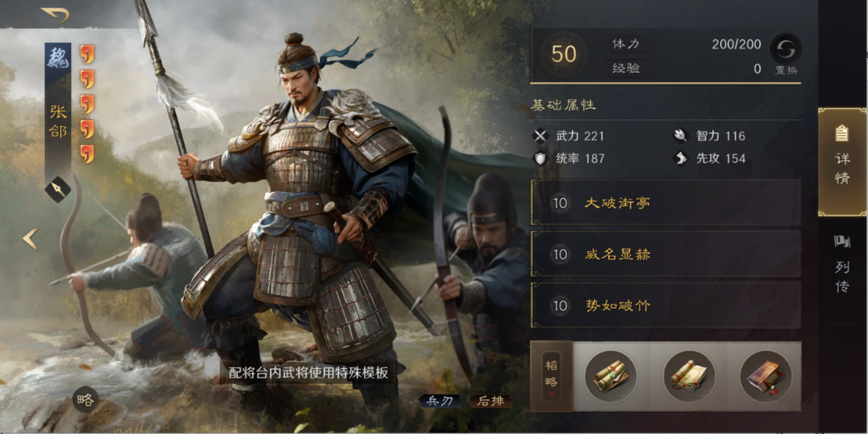The image size is (868, 434).
Task: Open the first green scroll 韬略 item
Action: (x=611, y=376)
